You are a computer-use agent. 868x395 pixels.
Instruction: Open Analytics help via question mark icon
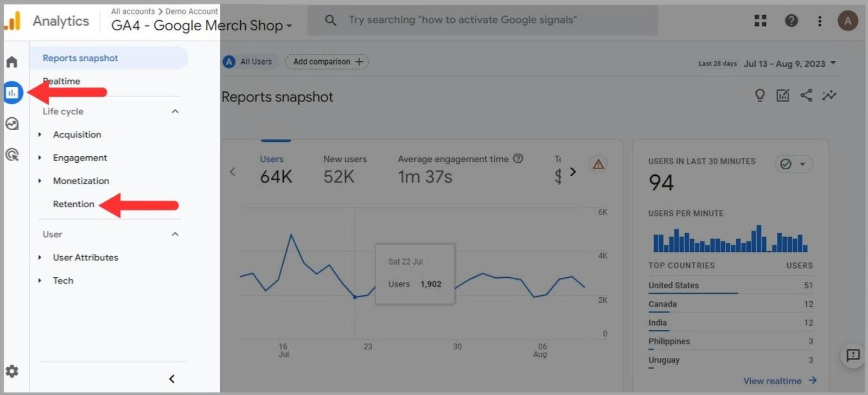point(791,20)
